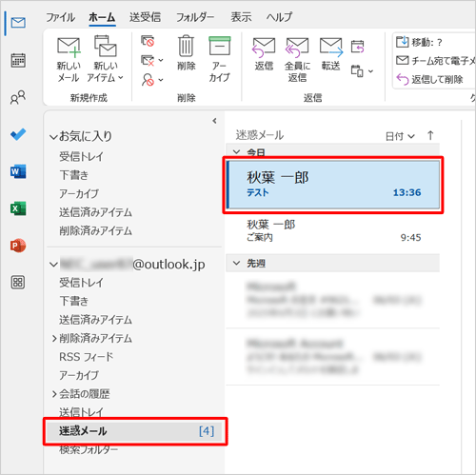Reverse sort order with the up arrow
Image resolution: width=476 pixels, height=475 pixels.
coord(430,135)
